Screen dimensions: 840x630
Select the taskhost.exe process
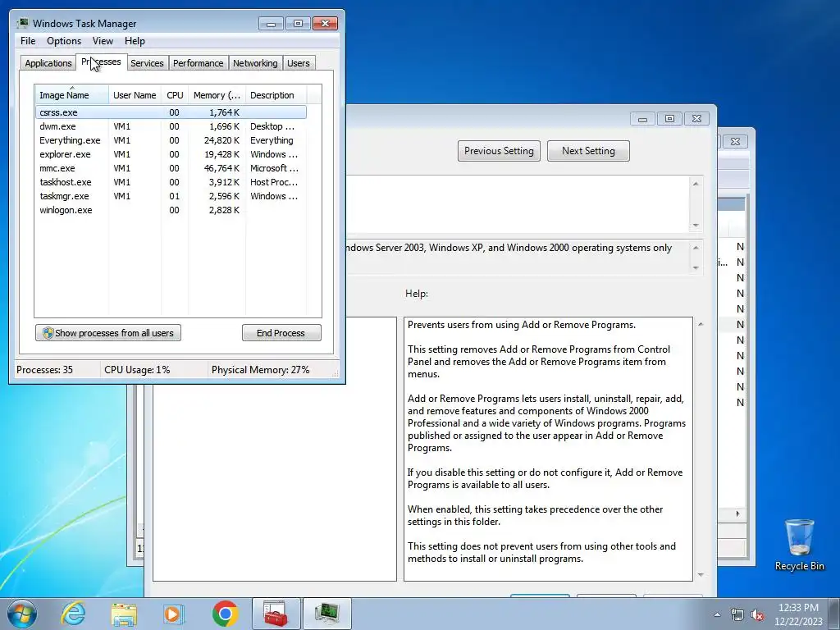click(171, 182)
